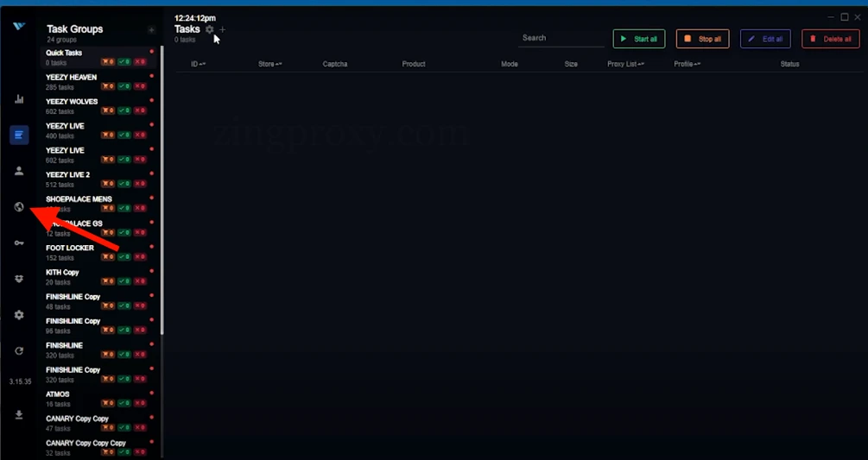The width and height of the screenshot is (868, 460).
Task: Click the Product column header
Action: point(414,64)
